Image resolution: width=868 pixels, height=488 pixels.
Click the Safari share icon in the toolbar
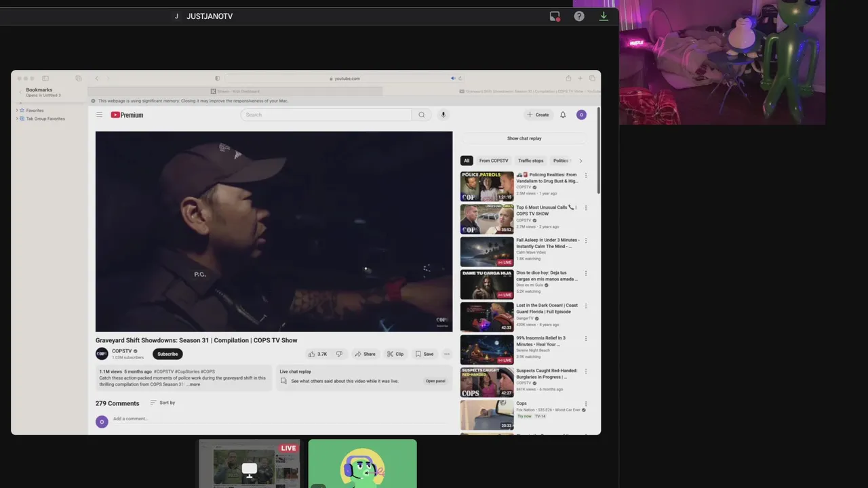coord(568,78)
